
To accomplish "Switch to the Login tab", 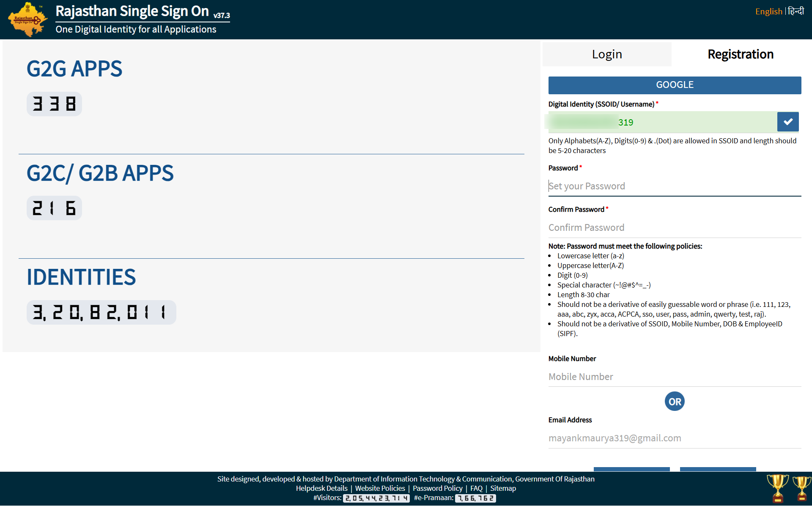I will pyautogui.click(x=606, y=54).
